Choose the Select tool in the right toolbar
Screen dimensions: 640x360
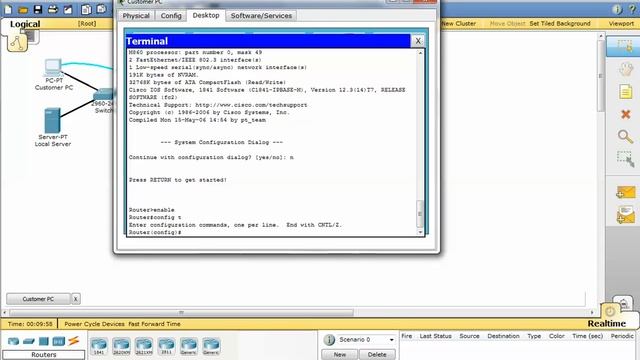tap(625, 47)
